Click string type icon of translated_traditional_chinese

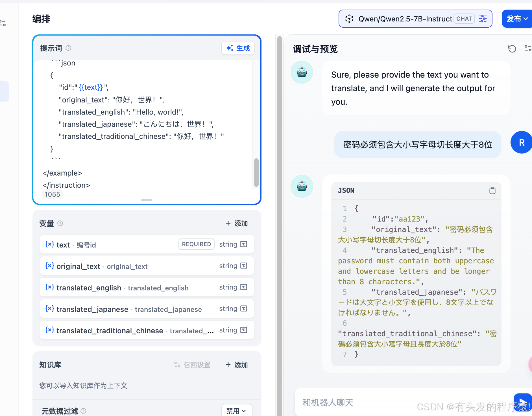[x=244, y=330]
